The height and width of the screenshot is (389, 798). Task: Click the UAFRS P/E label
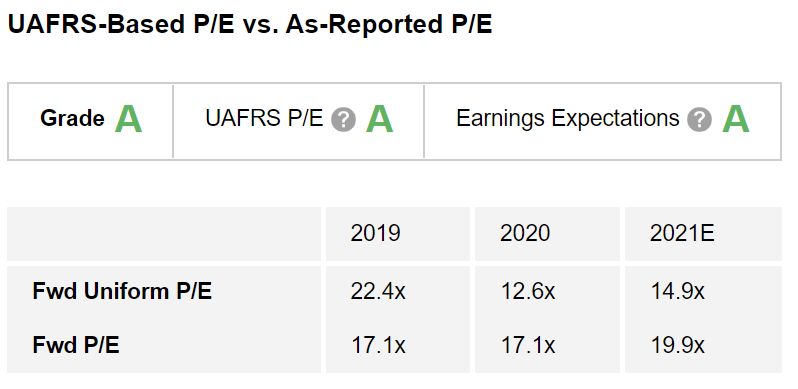click(265, 119)
